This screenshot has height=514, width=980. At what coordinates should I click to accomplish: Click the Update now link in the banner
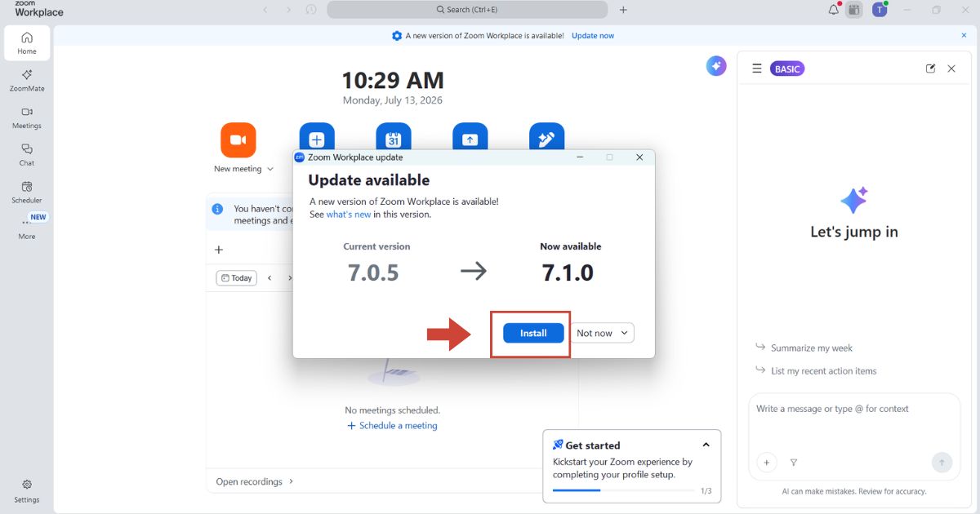pos(593,36)
